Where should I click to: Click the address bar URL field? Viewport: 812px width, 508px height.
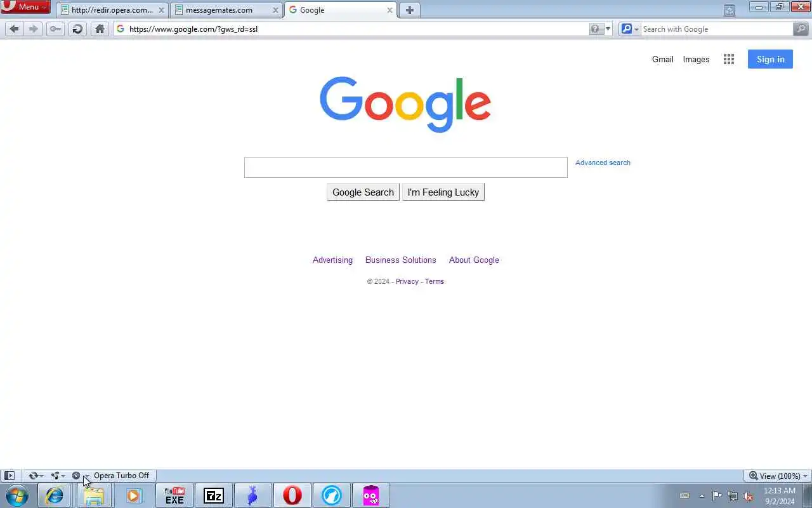[358, 29]
